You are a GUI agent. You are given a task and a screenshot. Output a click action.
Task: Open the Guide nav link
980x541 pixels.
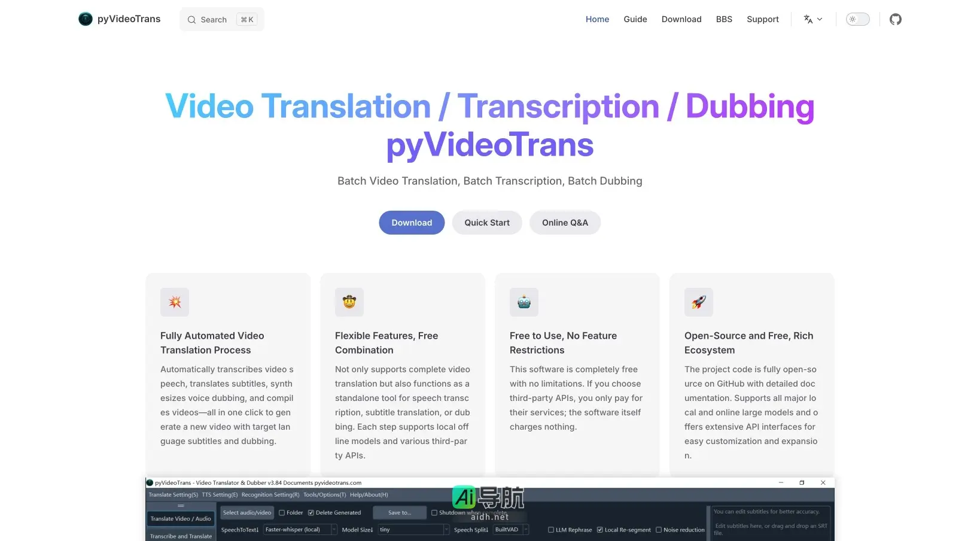coord(635,19)
